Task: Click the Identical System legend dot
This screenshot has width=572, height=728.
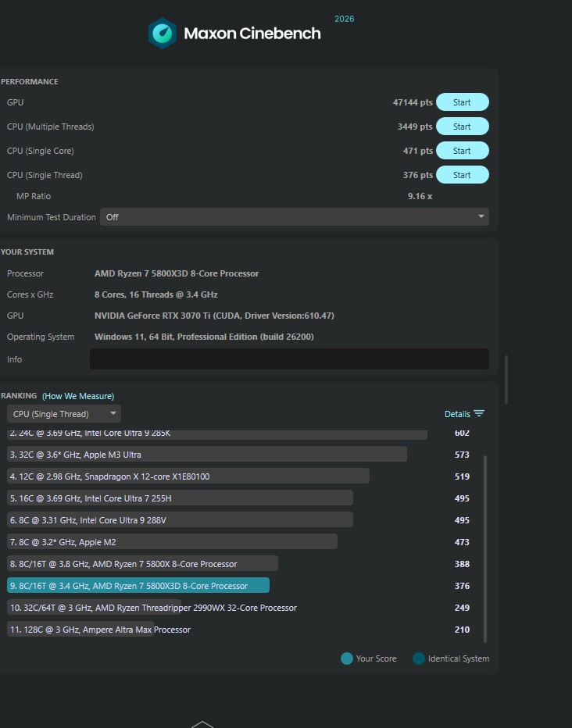Action: click(419, 658)
